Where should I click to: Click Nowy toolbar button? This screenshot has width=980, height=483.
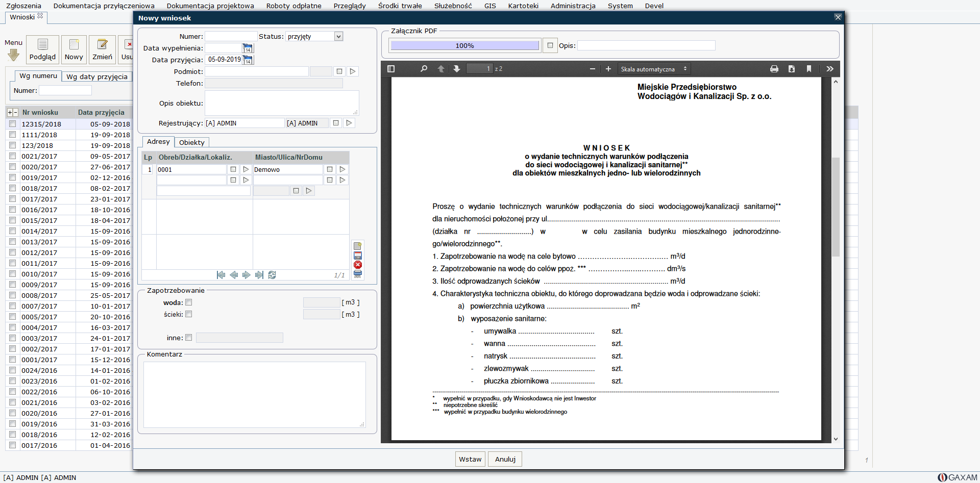[73, 49]
